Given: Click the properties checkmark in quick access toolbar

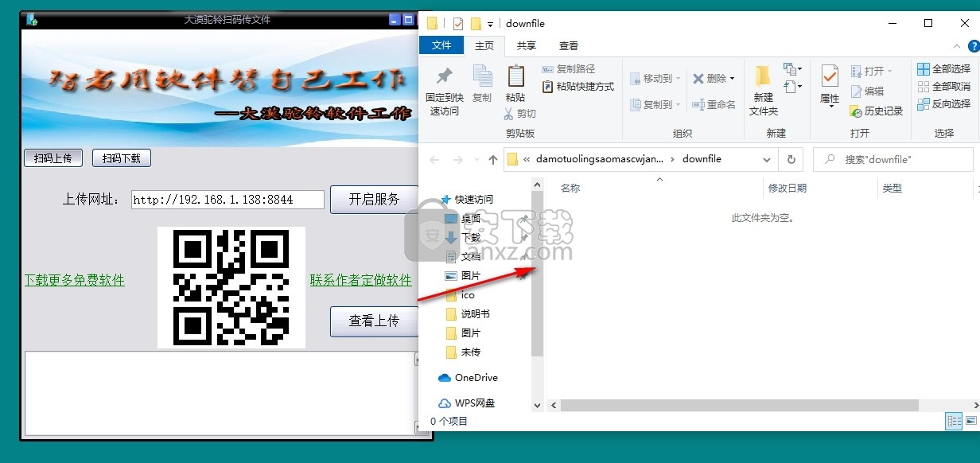Looking at the screenshot, I should 458,23.
